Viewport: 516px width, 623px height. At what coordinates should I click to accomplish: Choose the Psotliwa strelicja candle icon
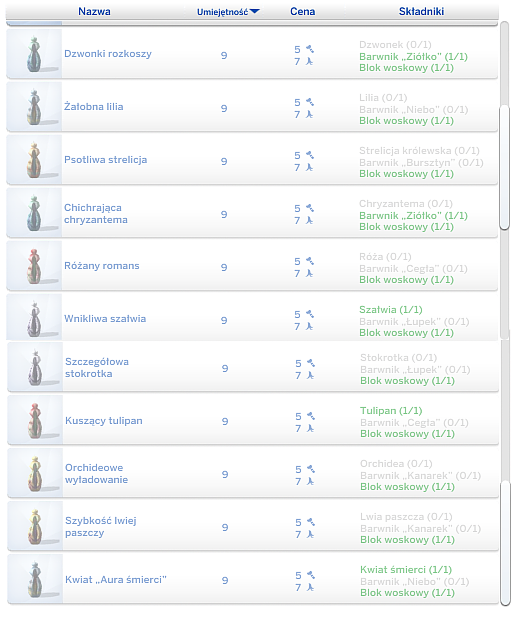tap(34, 160)
